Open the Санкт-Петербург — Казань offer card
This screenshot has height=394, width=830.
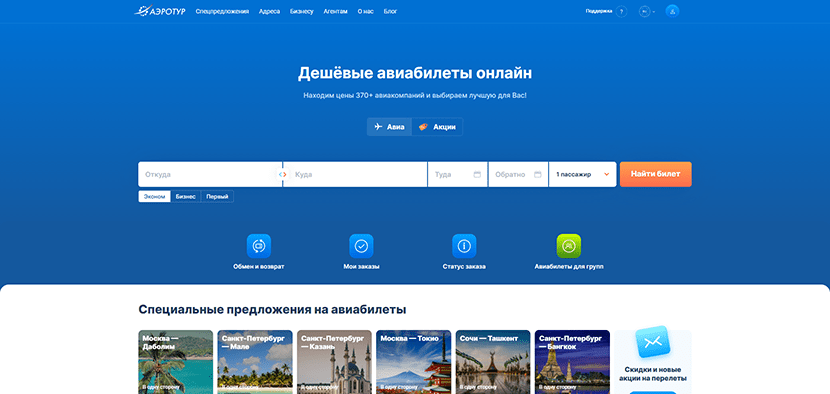[335, 362]
